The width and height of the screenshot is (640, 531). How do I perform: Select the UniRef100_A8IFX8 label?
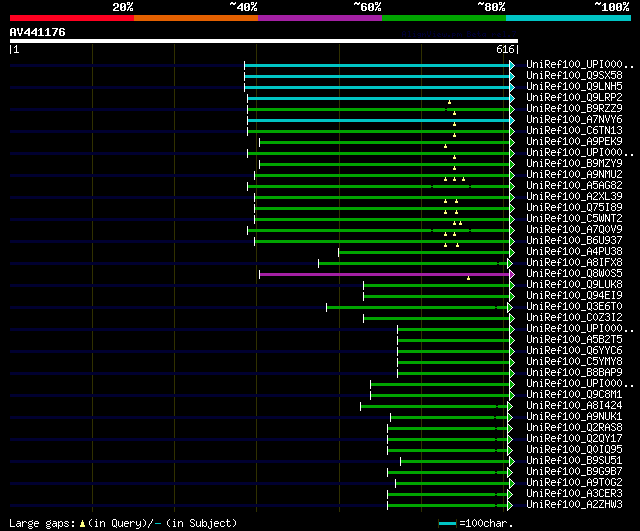pyautogui.click(x=574, y=263)
